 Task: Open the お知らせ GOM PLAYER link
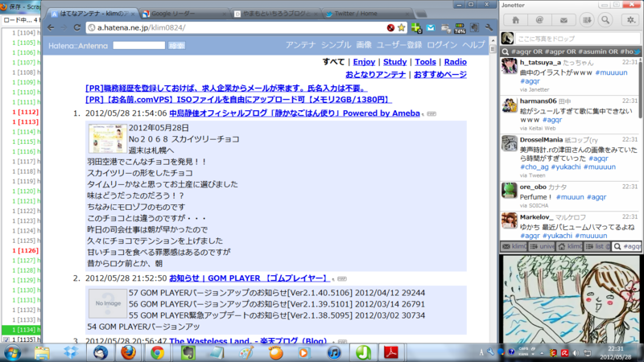pos(250,278)
